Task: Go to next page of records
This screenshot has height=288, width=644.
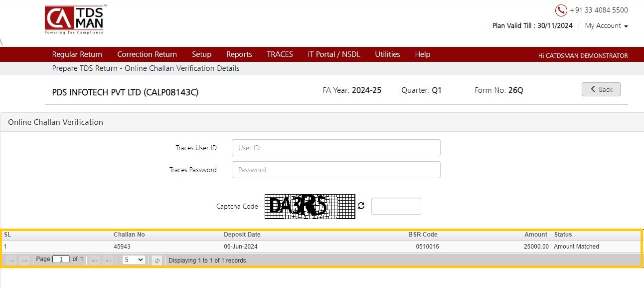Action: click(x=95, y=260)
